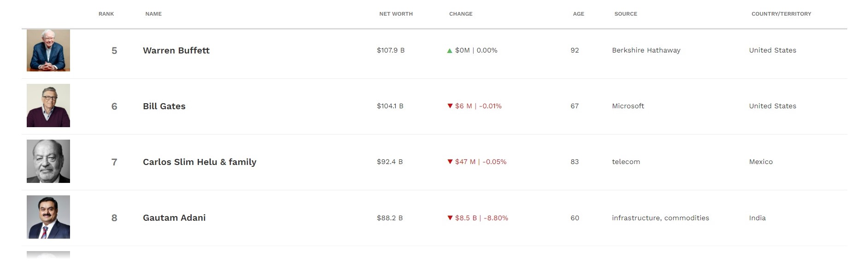This screenshot has height=270, width=868.
Task: Sort by the COUNTRY/TERRITORY column header
Action: (x=781, y=14)
